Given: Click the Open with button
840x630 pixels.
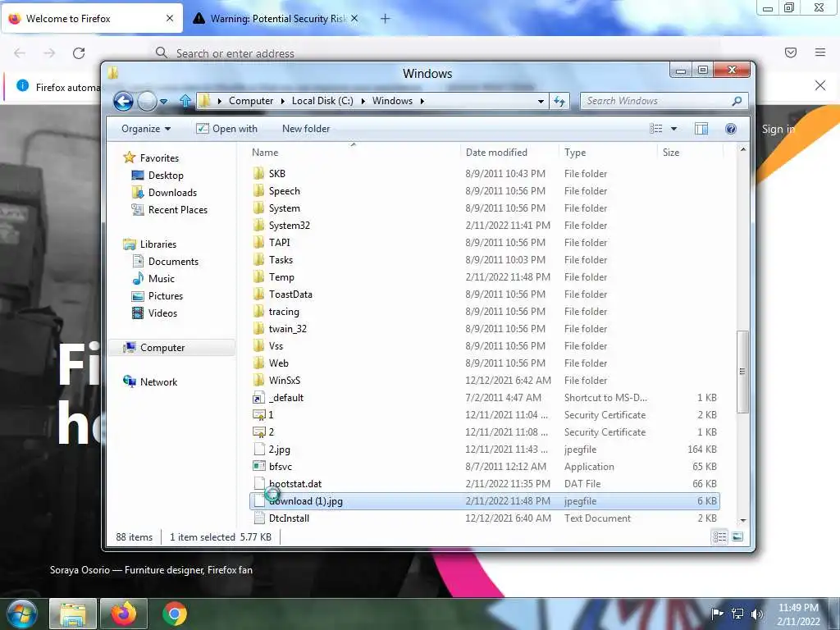Looking at the screenshot, I should coord(226,129).
